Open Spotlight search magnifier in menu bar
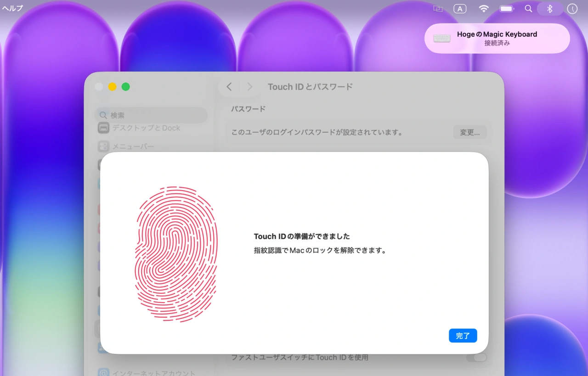The width and height of the screenshot is (588, 376). [x=528, y=9]
